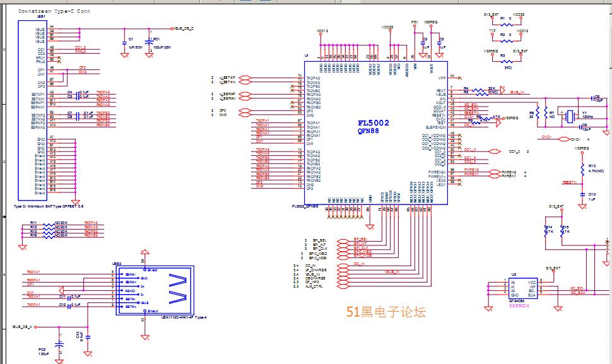Select capacitor C9 12pF near crystal

point(582,127)
